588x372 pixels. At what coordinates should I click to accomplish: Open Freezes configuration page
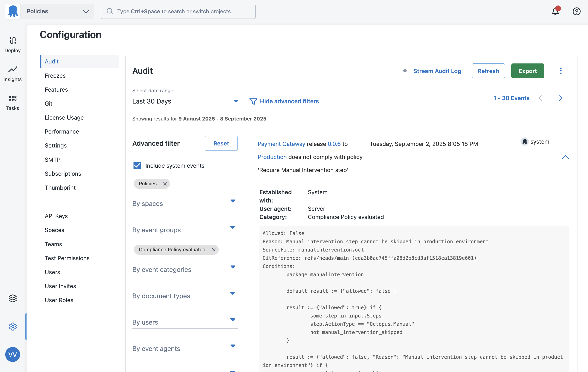pos(55,76)
